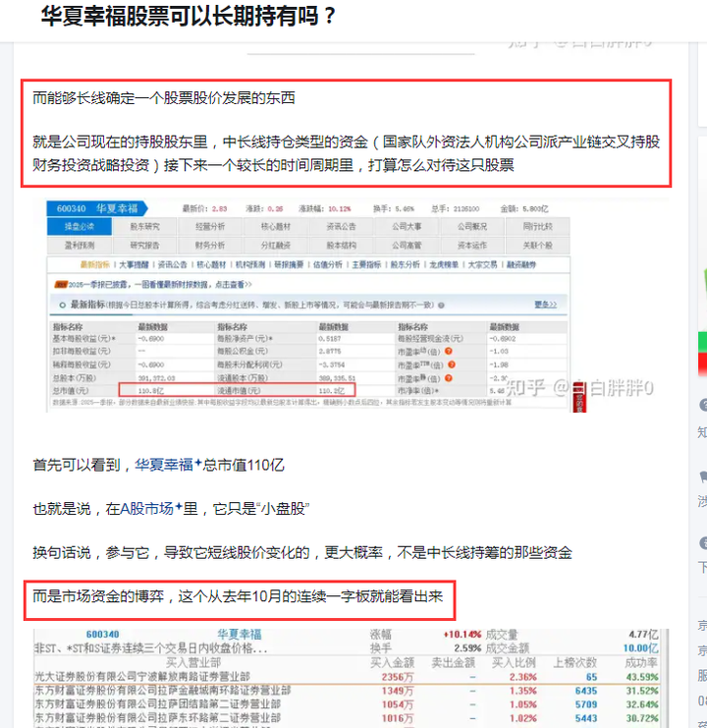Viewport: 707px width, 728px height.
Task: Click the 大宗交易 sub-navigation link
Action: coord(482,264)
